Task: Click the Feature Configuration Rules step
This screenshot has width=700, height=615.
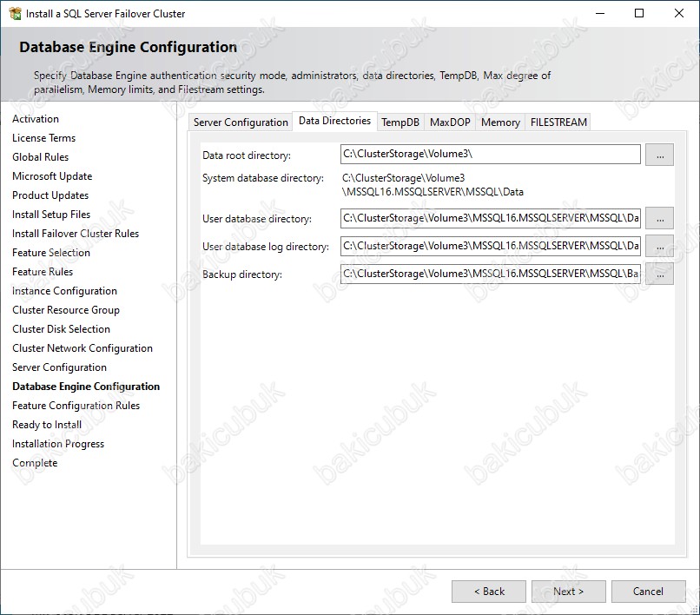Action: [x=76, y=406]
